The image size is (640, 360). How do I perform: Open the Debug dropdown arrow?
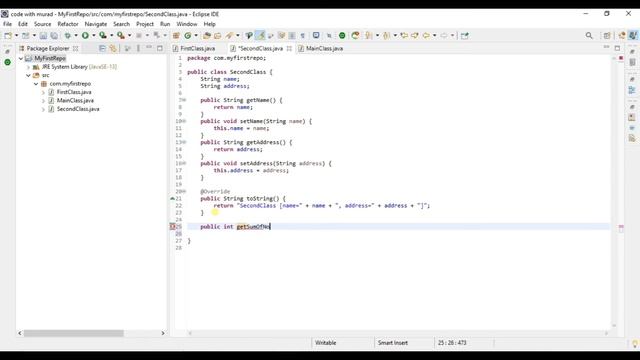76,36
